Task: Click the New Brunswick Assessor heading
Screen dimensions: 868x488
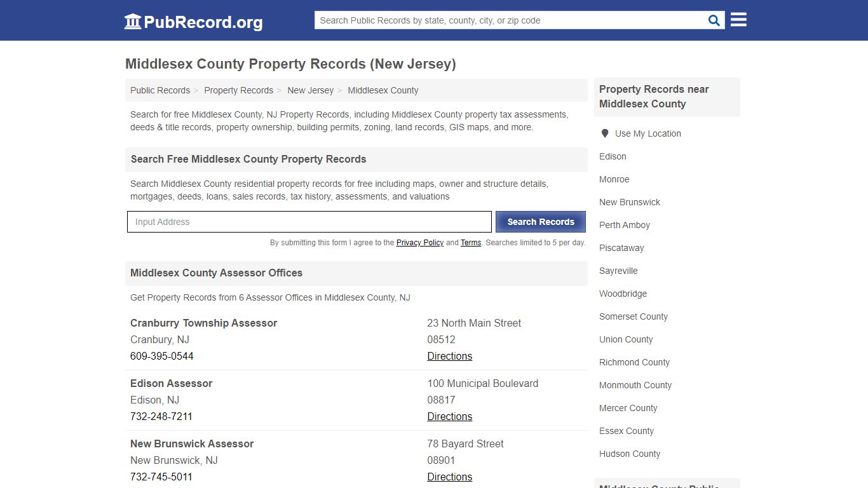Action: [x=192, y=444]
